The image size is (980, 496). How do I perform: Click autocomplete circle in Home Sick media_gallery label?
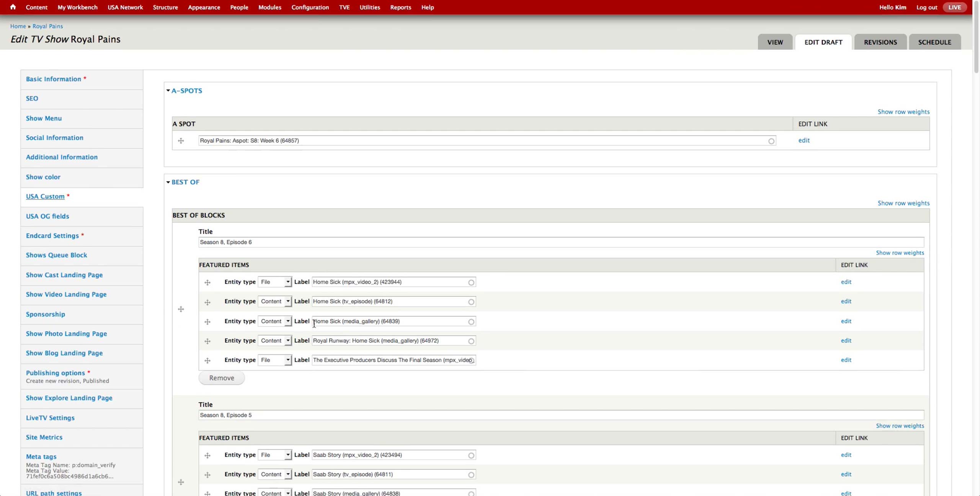point(471,322)
